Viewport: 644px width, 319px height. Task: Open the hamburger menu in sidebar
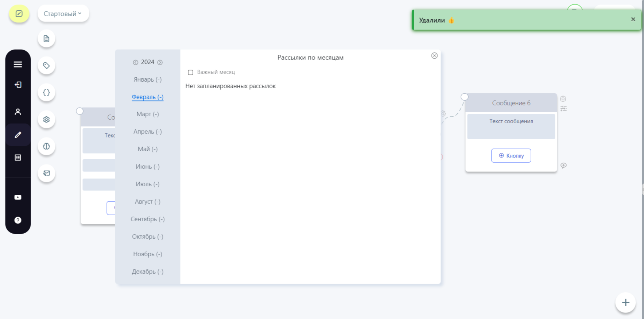18,65
